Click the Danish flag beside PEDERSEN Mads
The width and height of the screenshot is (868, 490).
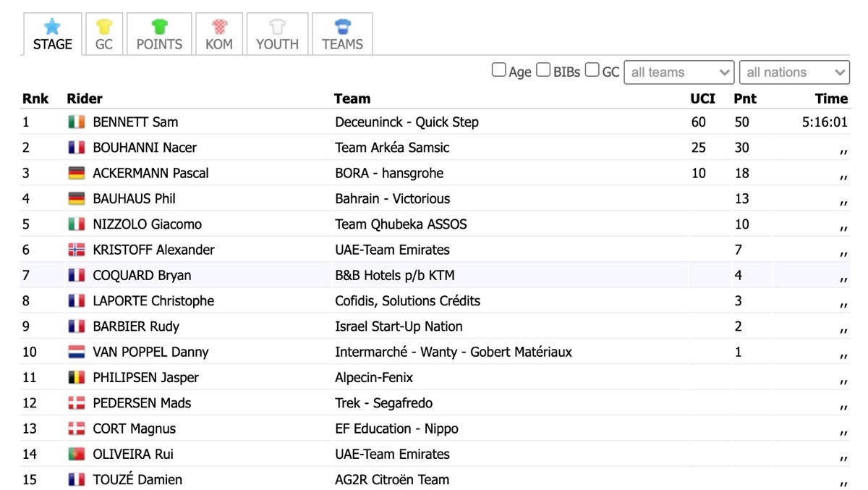[77, 403]
